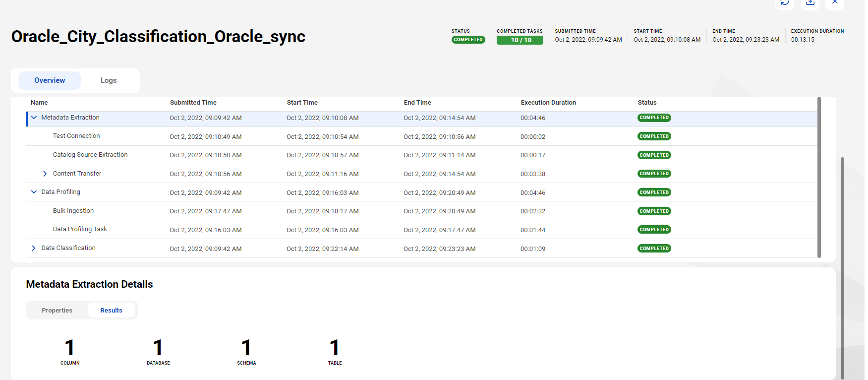Click Data Classification start time 09:22:14 AM
The height and width of the screenshot is (380, 868).
(x=323, y=249)
